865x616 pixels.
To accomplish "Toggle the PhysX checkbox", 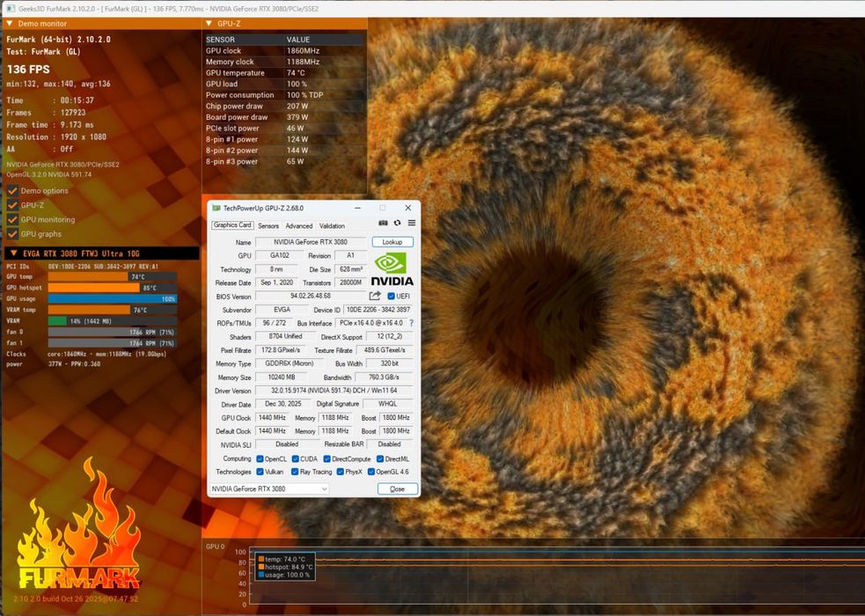I will [x=341, y=472].
